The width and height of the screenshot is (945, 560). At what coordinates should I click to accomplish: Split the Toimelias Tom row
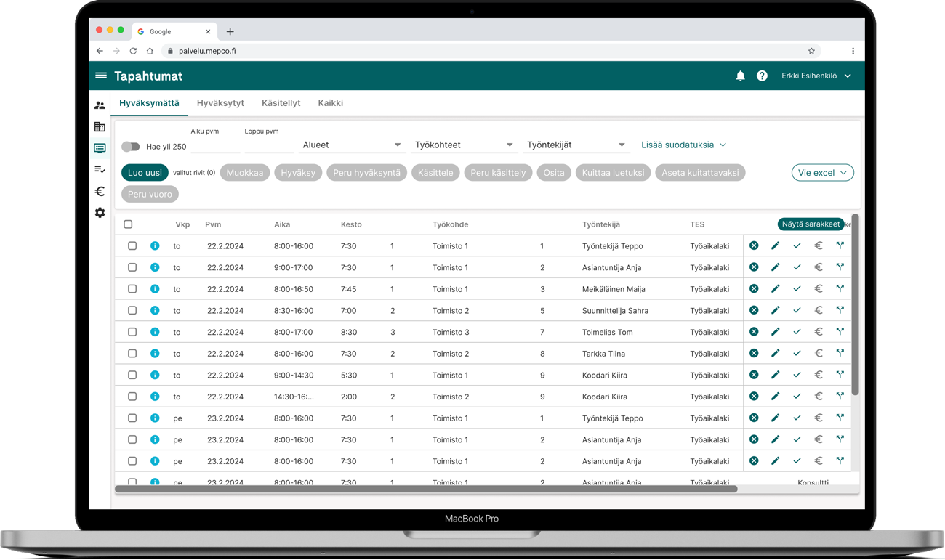[840, 332]
